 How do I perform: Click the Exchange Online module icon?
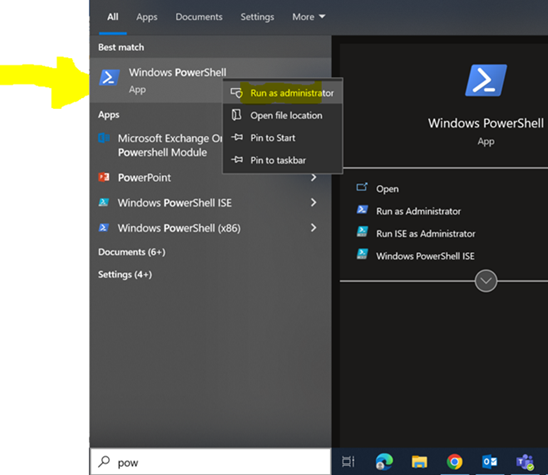[x=104, y=138]
